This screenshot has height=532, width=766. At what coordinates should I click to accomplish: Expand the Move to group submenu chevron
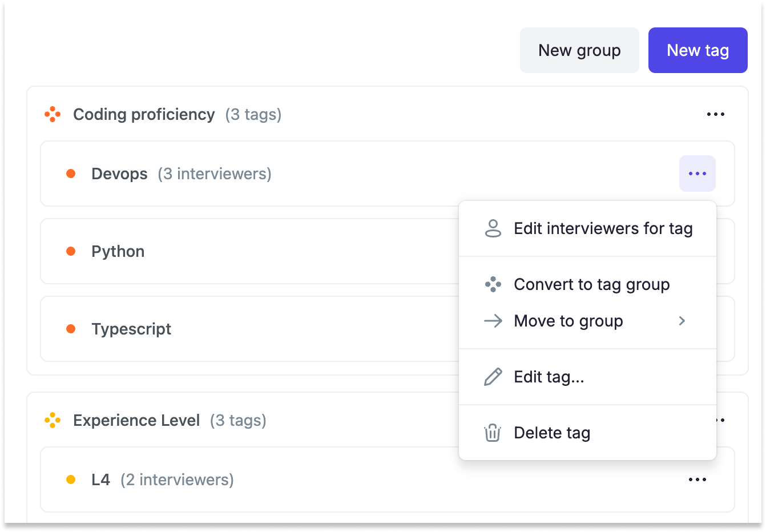(x=682, y=321)
